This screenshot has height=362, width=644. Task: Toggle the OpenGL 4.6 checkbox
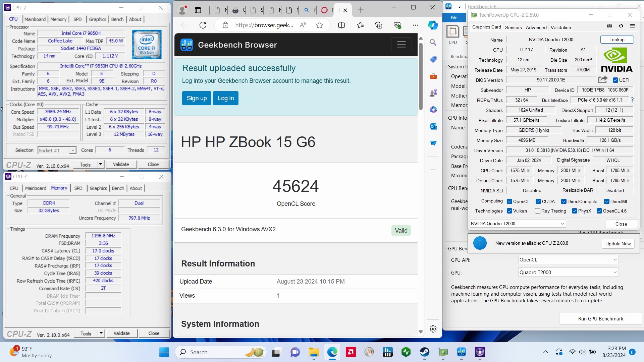(x=599, y=211)
